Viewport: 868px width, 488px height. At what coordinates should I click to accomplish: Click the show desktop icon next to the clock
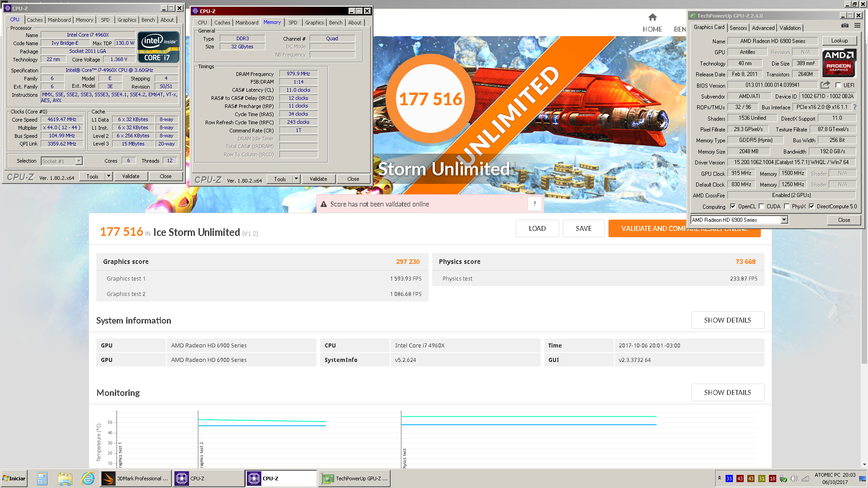(x=863, y=479)
